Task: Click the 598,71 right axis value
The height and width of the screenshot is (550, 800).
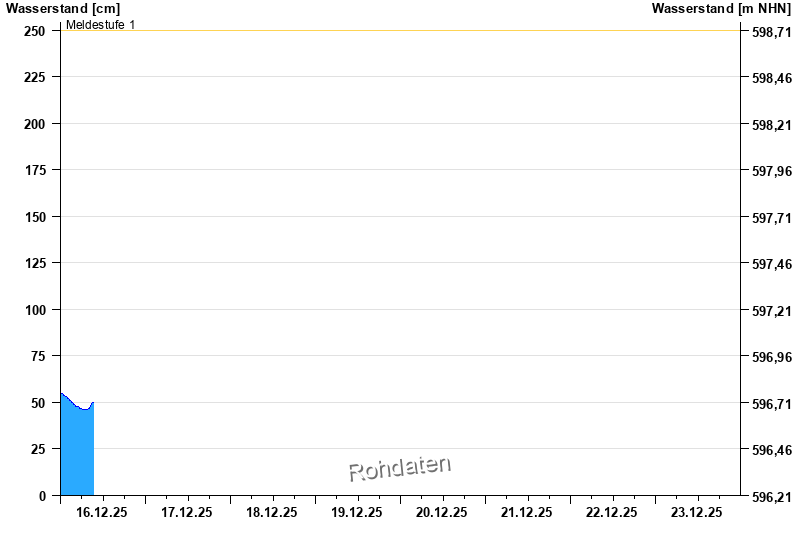Action: click(771, 32)
